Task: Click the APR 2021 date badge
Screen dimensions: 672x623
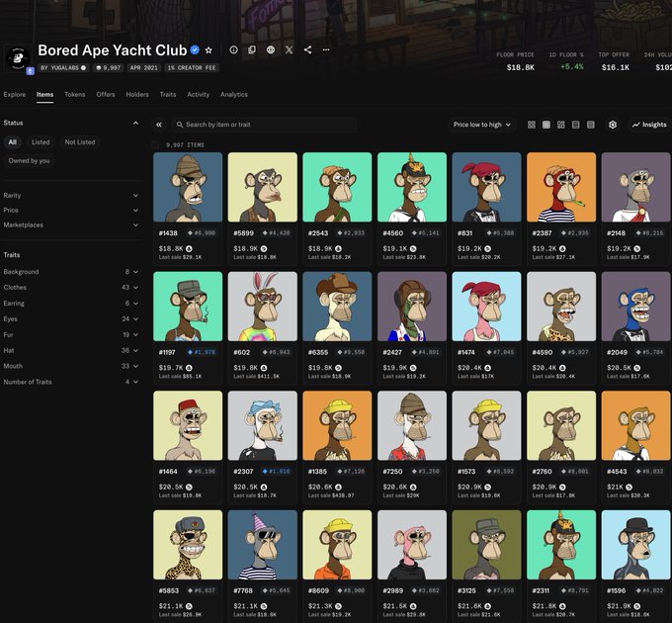Action: pos(144,68)
